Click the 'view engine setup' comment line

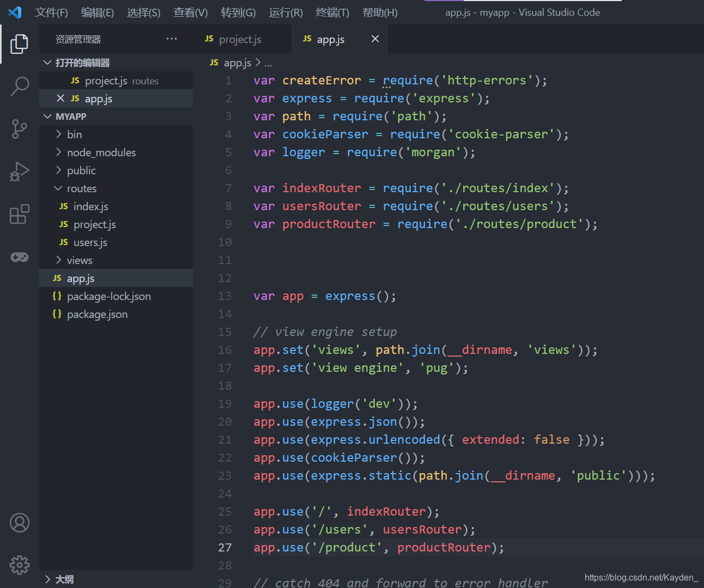click(x=325, y=332)
